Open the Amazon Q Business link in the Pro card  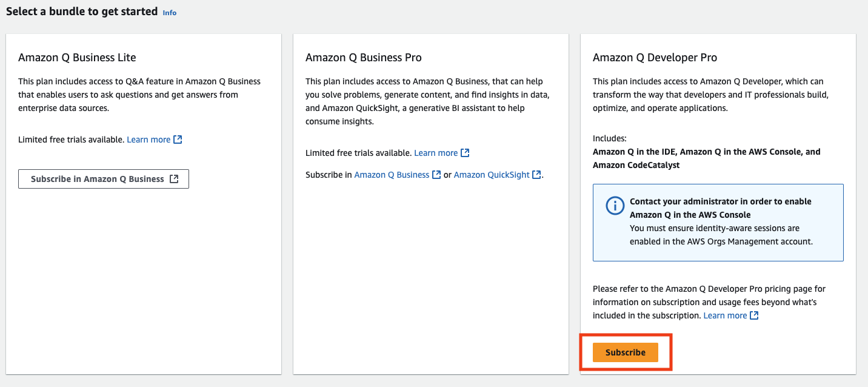pyautogui.click(x=393, y=174)
